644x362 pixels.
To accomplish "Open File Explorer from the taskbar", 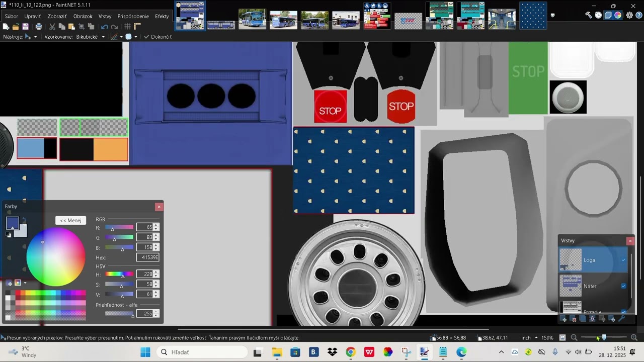I will coord(277,352).
